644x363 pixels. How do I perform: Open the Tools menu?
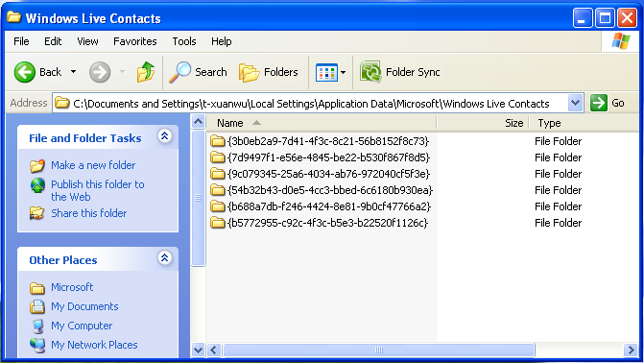184,41
